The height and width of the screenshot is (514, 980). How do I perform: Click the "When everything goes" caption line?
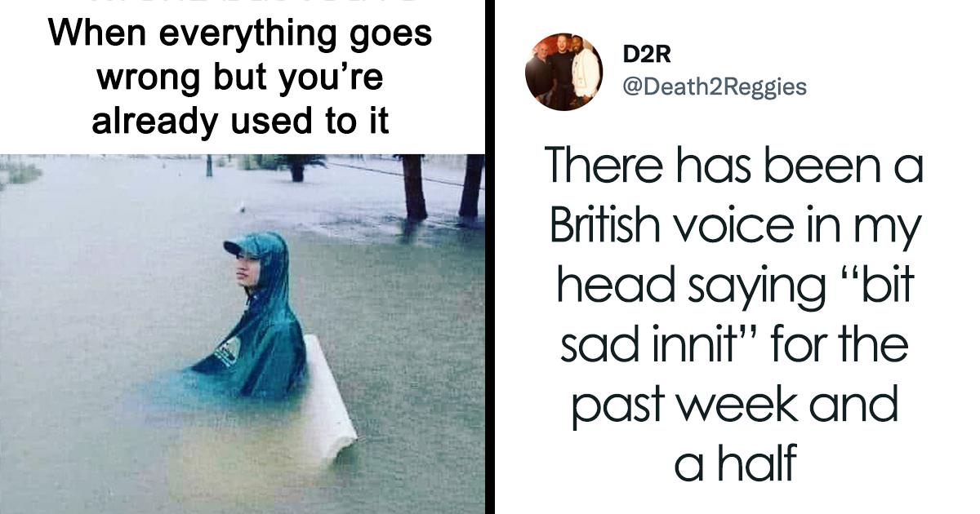pyautogui.click(x=240, y=36)
